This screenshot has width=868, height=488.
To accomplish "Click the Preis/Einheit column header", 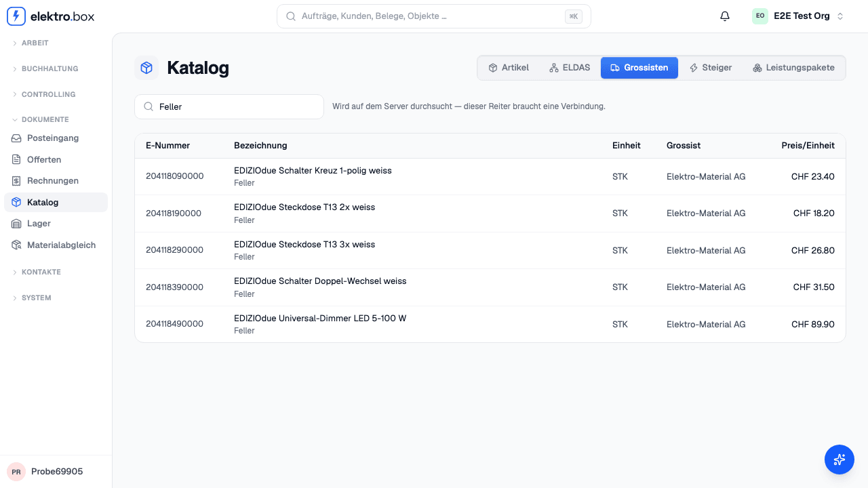I will (808, 146).
